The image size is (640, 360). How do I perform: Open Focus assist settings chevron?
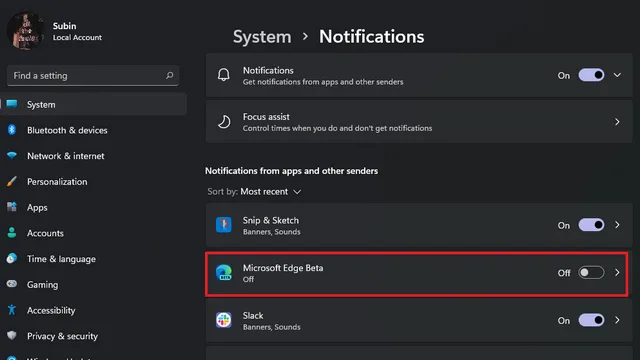[x=617, y=122]
